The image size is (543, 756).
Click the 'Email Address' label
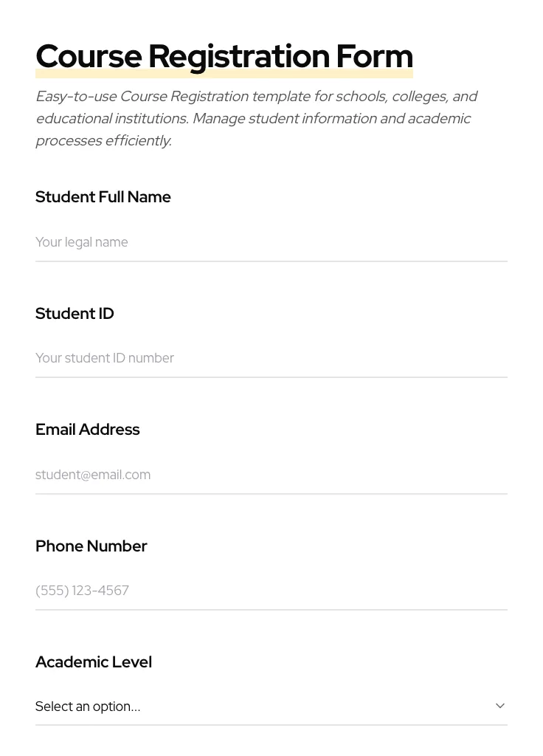pos(88,430)
